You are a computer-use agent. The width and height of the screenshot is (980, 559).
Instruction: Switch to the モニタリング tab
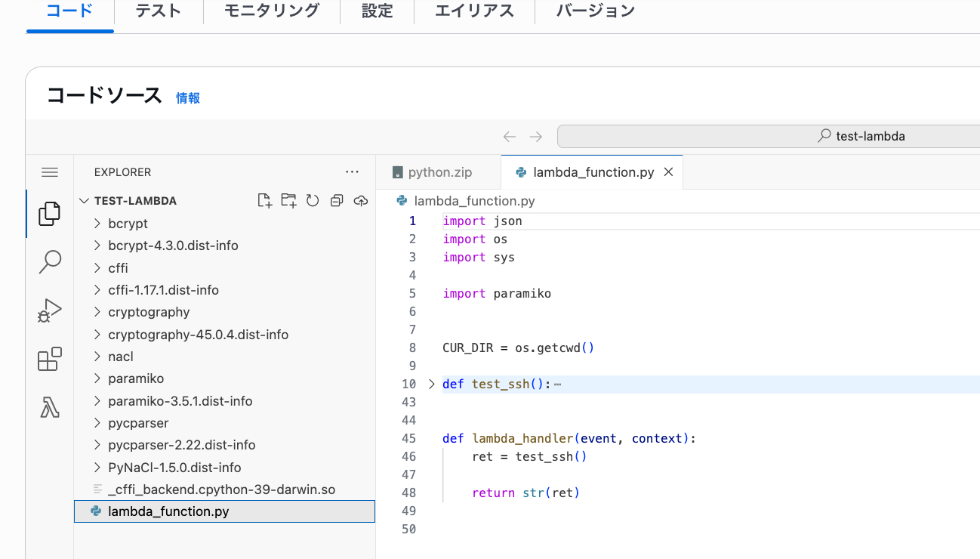272,11
